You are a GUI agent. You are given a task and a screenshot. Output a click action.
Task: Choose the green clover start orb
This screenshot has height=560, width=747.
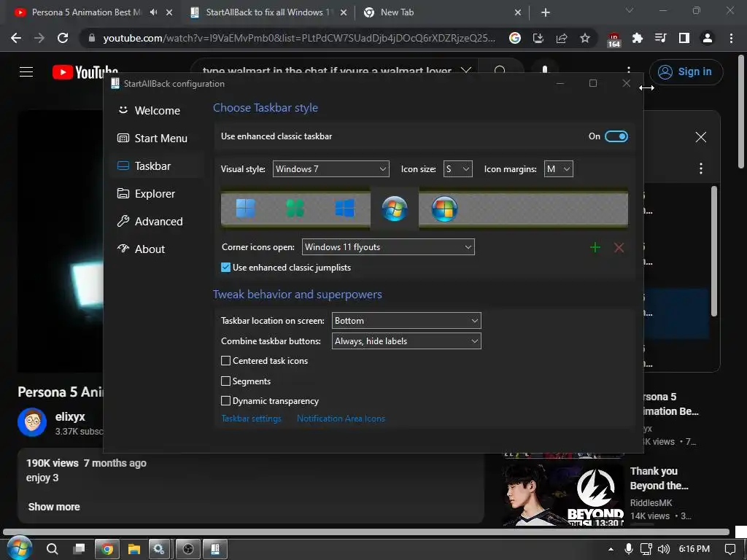click(295, 208)
